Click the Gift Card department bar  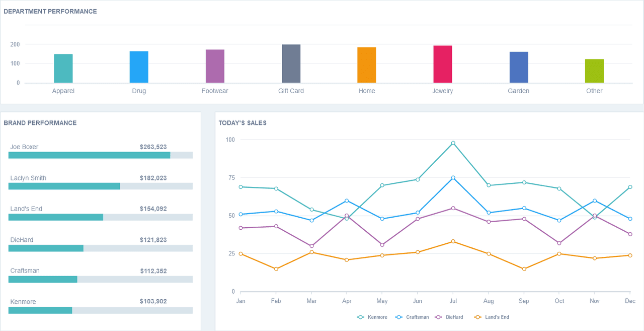[291, 63]
